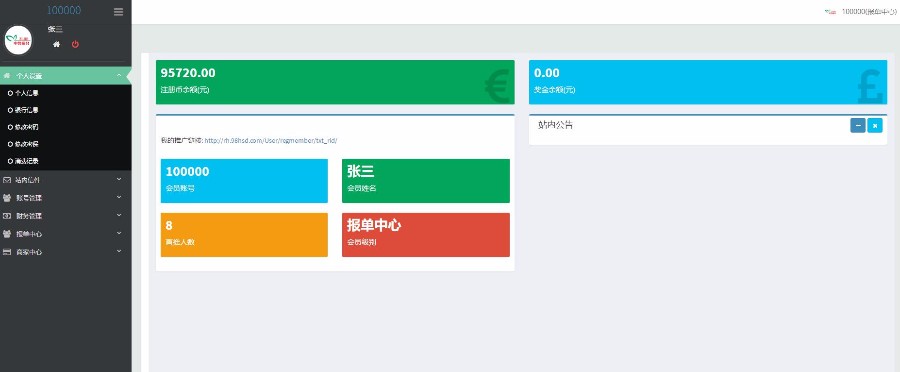Click the 100000(报单中心) account label in the header
The height and width of the screenshot is (372, 900).
[x=869, y=11]
